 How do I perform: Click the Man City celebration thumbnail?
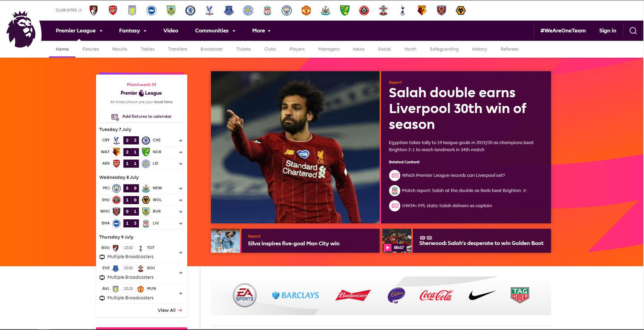225,241
